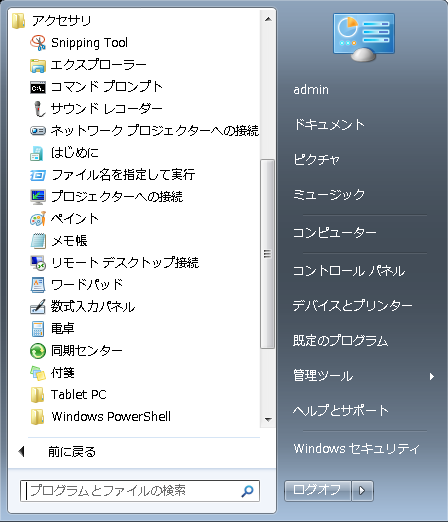The height and width of the screenshot is (522, 448).
Task: Open コントロール パネル
Action: [349, 271]
